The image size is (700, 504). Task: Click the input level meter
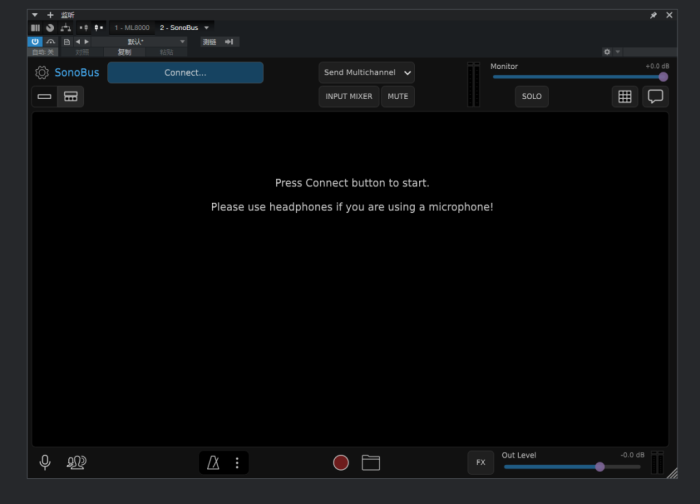tap(473, 84)
